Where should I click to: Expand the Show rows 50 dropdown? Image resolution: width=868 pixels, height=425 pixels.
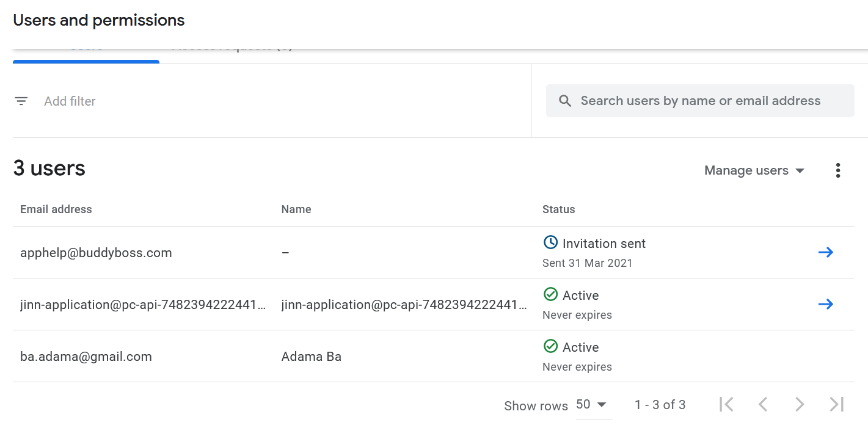(x=591, y=405)
